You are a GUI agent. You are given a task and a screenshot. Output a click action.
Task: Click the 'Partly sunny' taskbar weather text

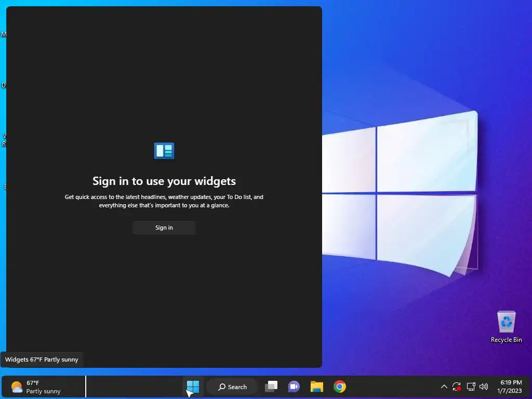click(x=44, y=391)
